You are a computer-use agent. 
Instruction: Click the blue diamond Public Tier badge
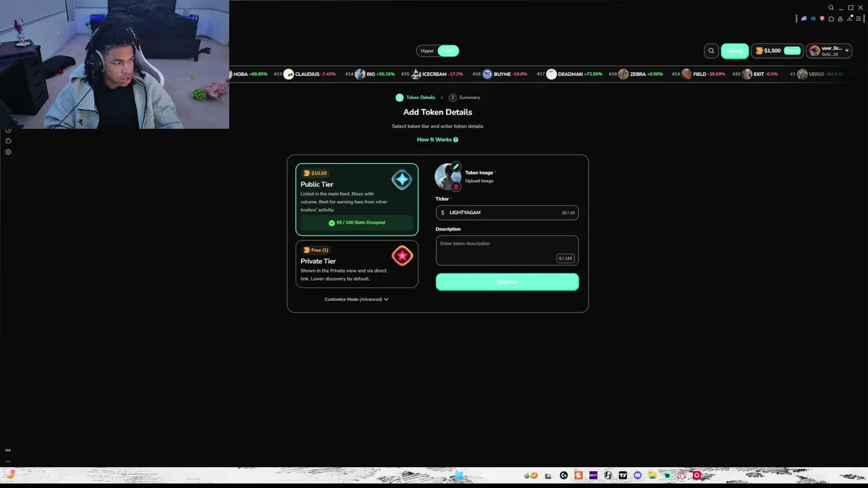pos(401,180)
